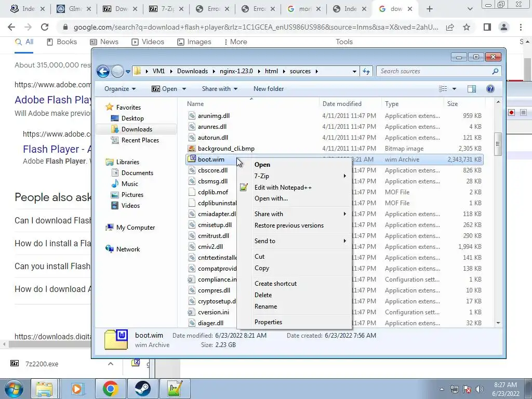Bookmark this page with the star icon
532x399 pixels.
(x=467, y=27)
